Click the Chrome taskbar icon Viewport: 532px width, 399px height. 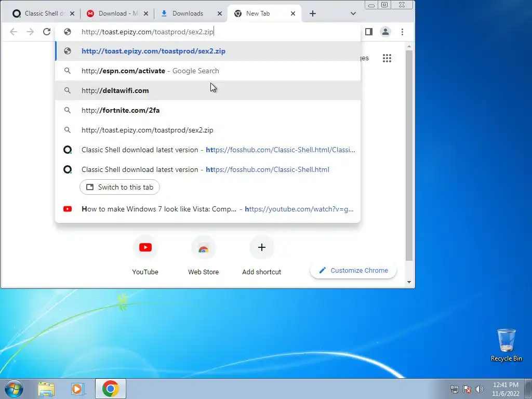[111, 389]
